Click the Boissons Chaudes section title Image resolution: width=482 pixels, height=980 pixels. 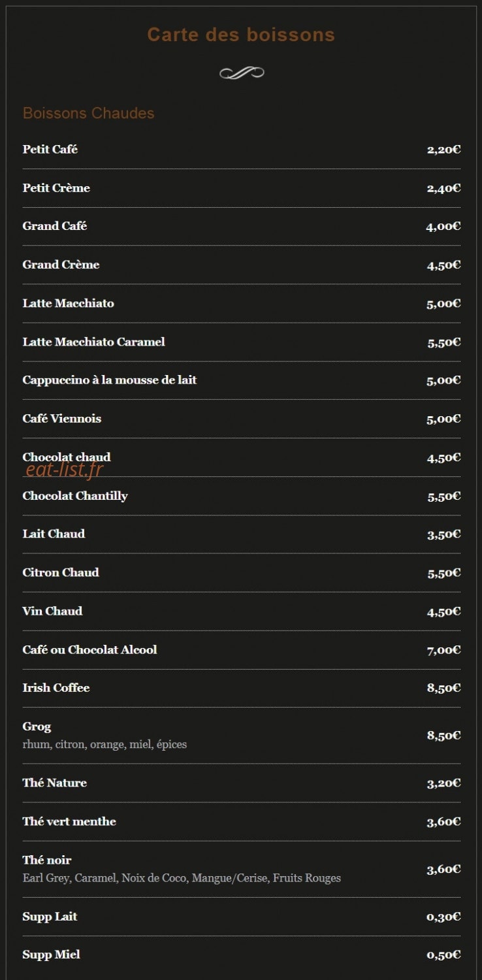click(x=88, y=113)
